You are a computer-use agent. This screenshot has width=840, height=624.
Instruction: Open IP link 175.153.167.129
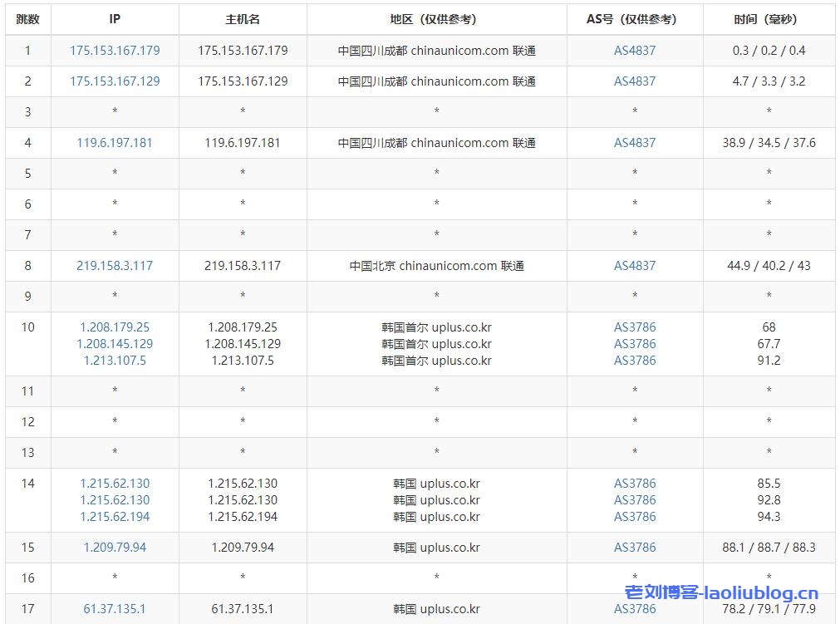coord(115,81)
